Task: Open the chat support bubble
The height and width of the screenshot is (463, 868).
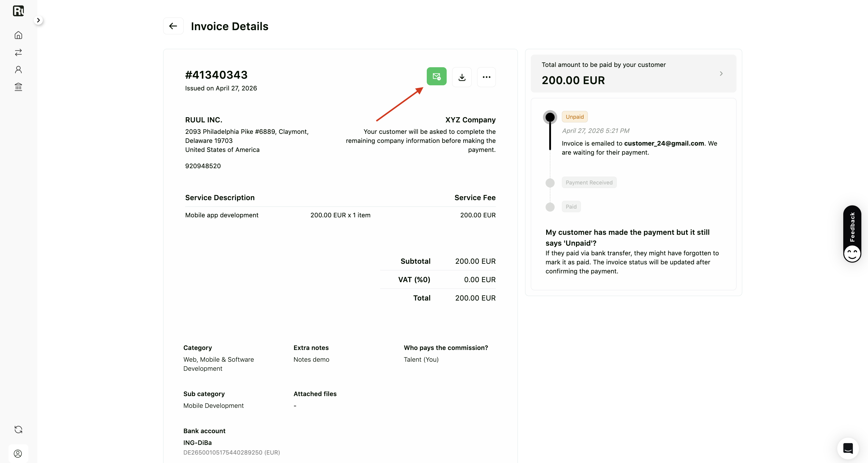Action: pyautogui.click(x=848, y=448)
